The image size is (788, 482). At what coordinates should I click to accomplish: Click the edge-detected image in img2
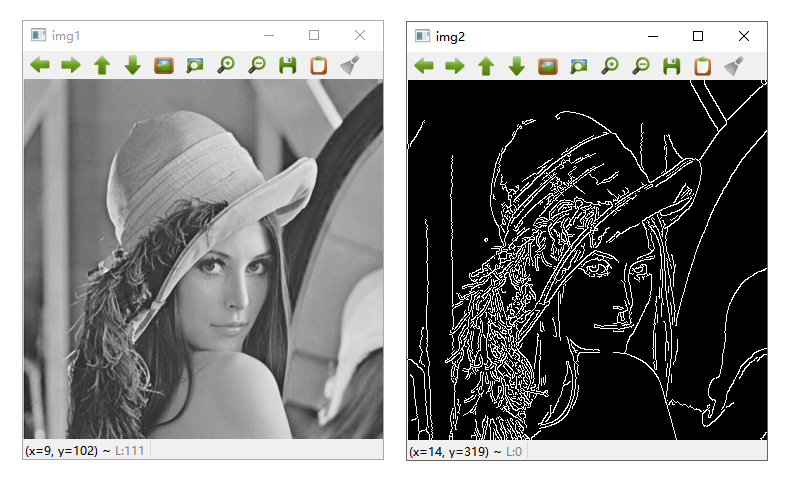coord(587,260)
